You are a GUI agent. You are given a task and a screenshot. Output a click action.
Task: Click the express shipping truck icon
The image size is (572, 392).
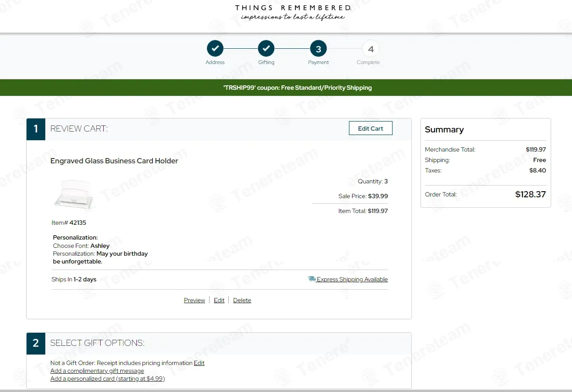pyautogui.click(x=312, y=279)
